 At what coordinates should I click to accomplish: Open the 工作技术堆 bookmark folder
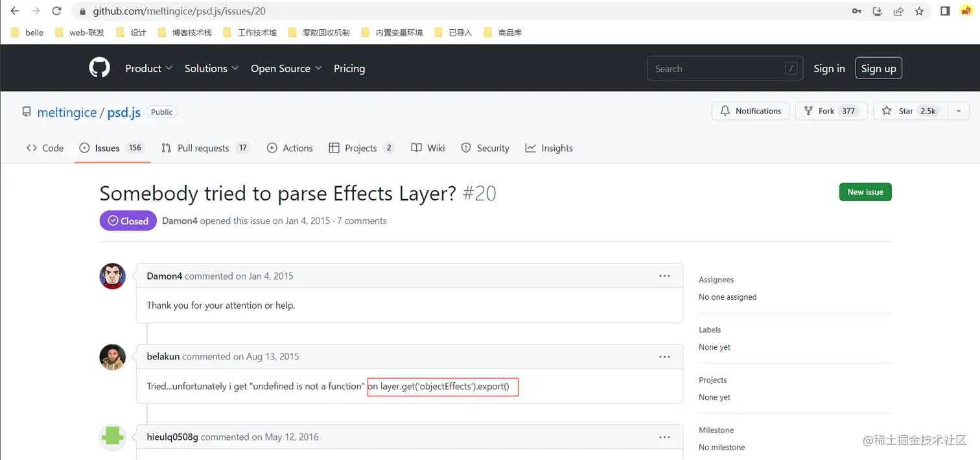point(250,32)
